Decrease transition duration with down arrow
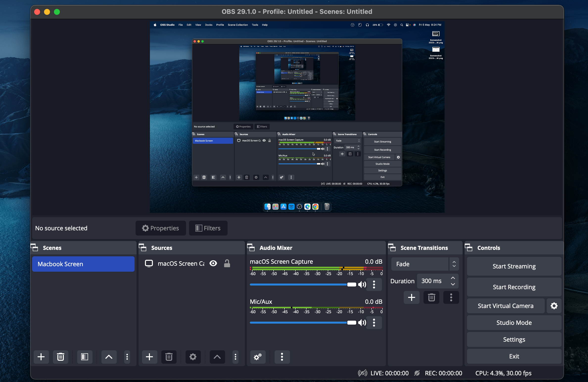 (x=453, y=284)
